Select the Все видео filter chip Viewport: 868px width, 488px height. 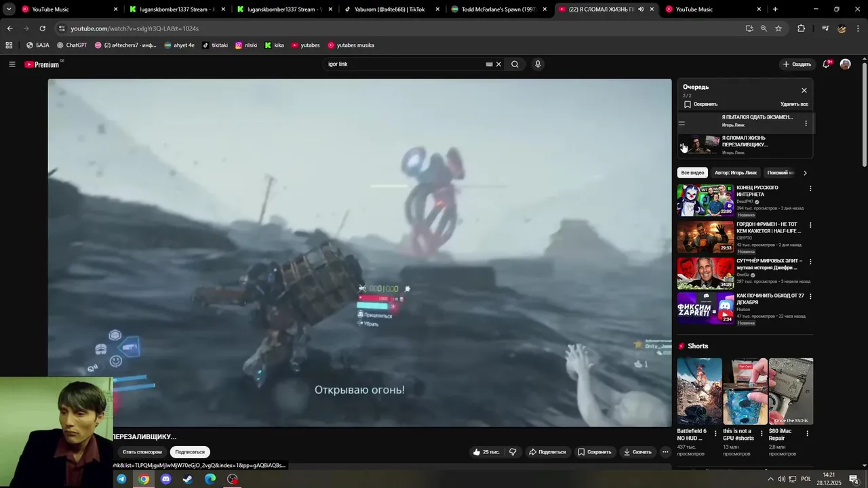[692, 173]
